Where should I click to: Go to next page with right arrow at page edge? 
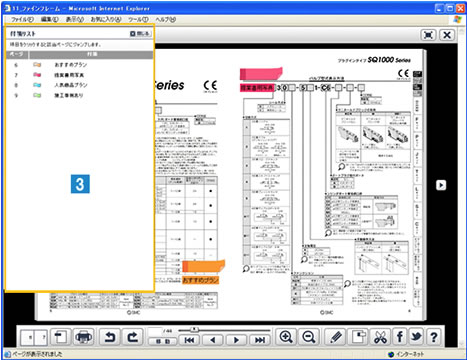441,185
